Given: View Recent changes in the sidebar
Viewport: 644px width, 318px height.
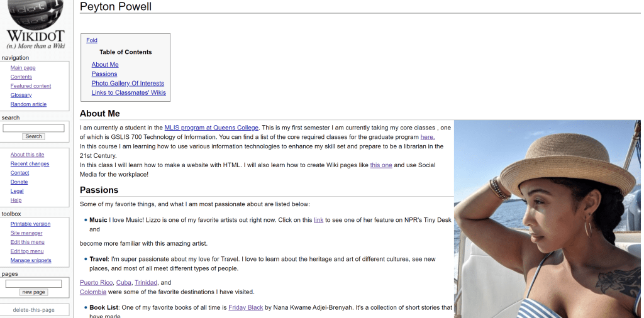Looking at the screenshot, I should pyautogui.click(x=30, y=164).
